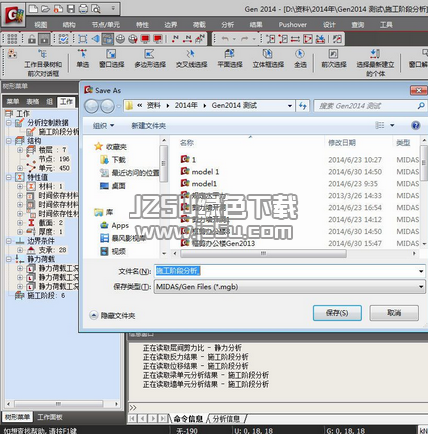Click the 前次选择 previous selection tool

334,59
